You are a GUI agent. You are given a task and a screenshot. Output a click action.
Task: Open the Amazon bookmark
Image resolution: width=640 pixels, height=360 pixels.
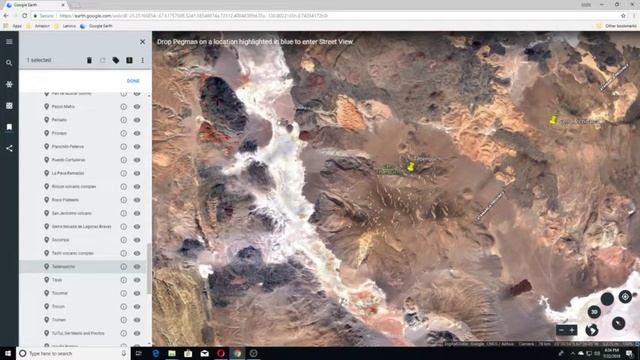coord(38,26)
